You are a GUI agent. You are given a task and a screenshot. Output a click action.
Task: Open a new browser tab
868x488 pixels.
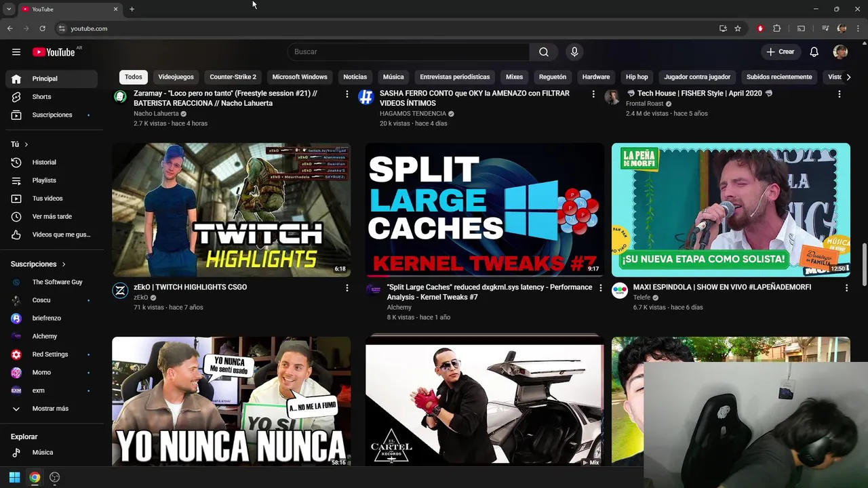[x=132, y=9]
